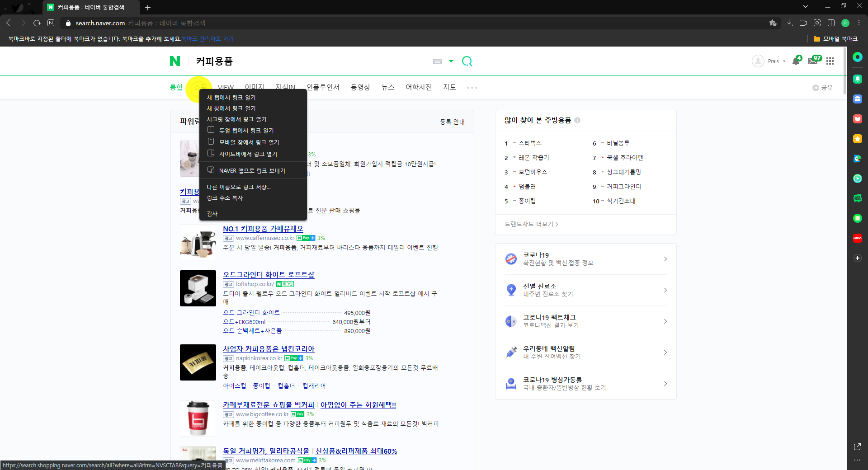Click the top green circle sidebar icon
868x470 pixels.
858,57
